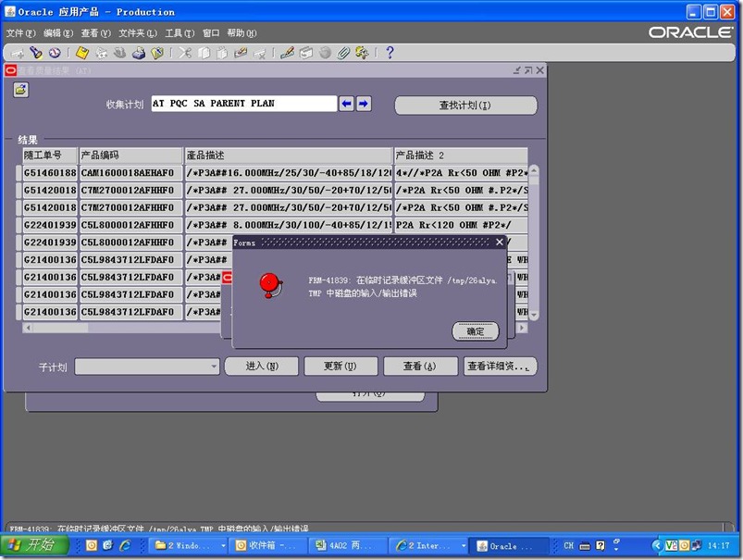Click the New record toolbar icon

[17, 53]
